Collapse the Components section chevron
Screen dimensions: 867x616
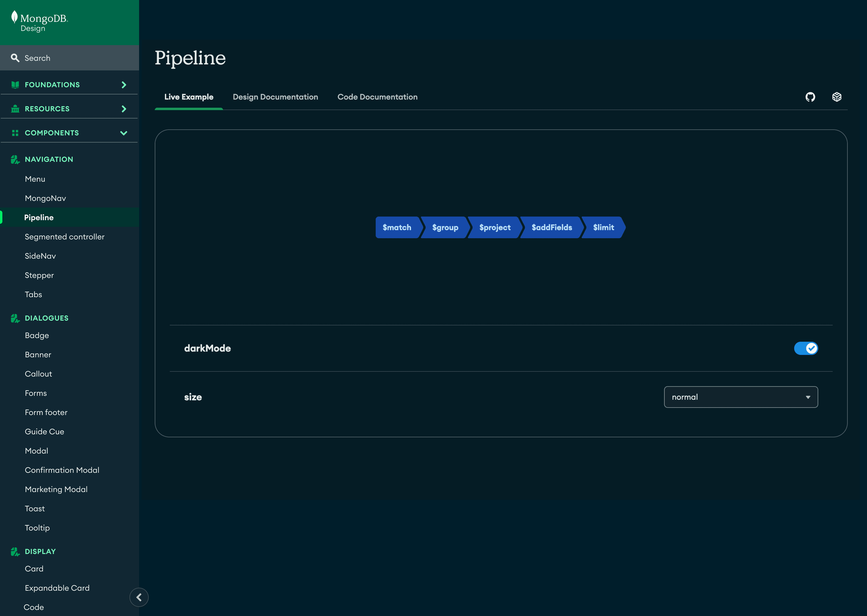click(x=124, y=133)
